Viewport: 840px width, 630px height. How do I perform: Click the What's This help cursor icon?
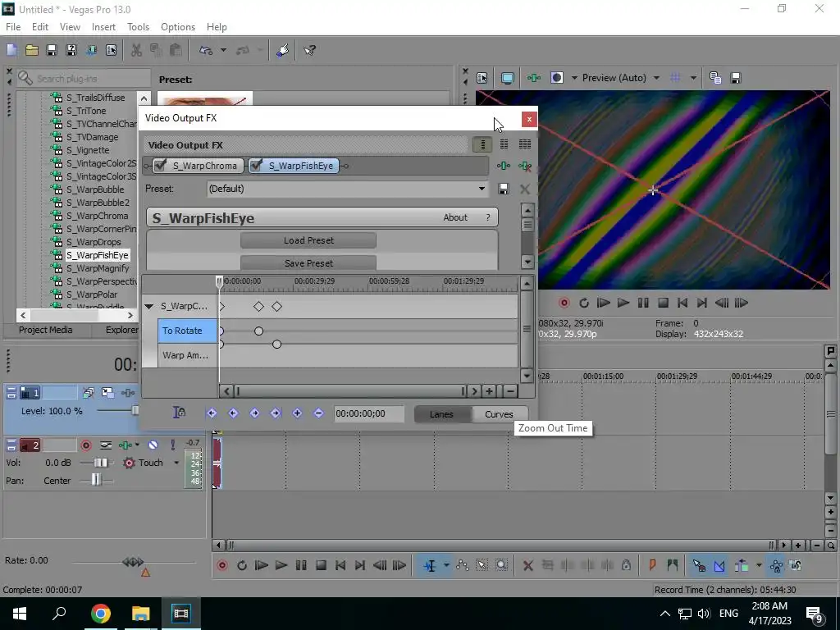(x=309, y=50)
